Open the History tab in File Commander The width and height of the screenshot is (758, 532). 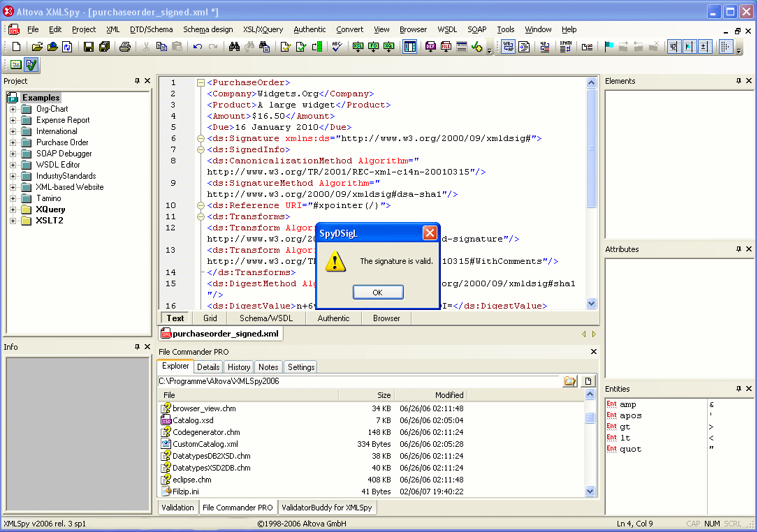pos(239,367)
